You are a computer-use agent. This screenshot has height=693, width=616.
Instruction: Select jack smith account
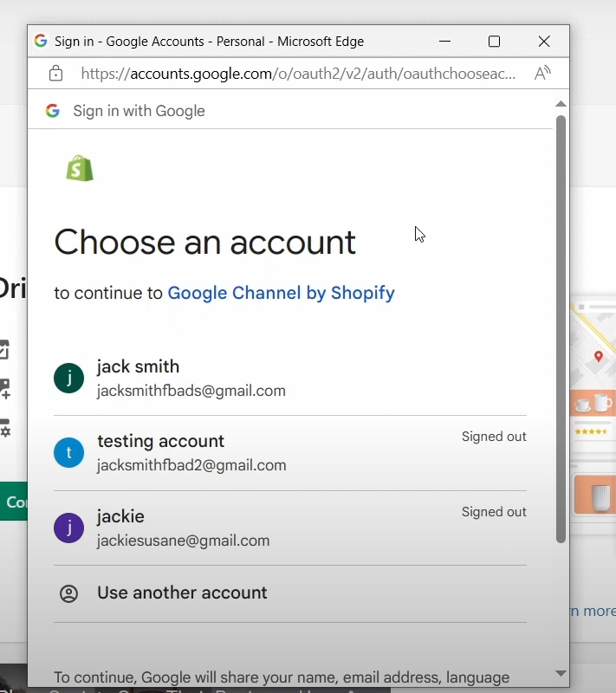coord(191,379)
